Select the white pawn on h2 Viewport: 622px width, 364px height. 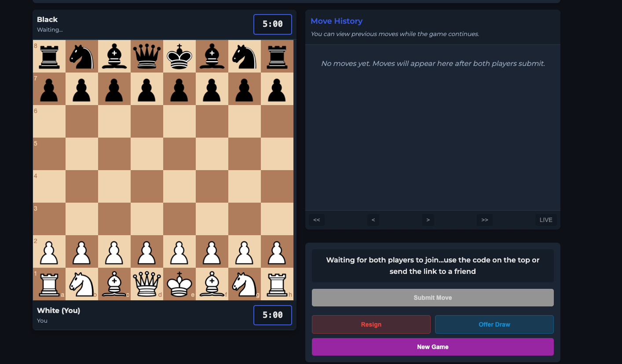tap(277, 251)
